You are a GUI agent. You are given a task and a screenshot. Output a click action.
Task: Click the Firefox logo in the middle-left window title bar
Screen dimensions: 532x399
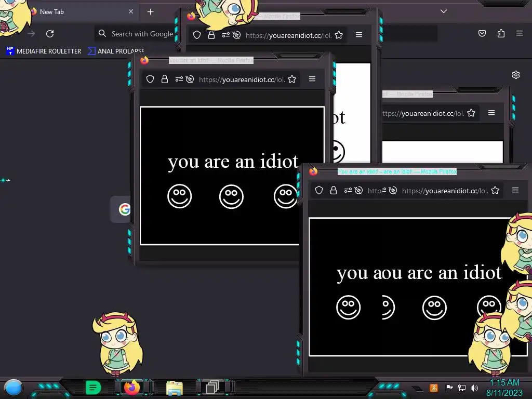coord(144,60)
